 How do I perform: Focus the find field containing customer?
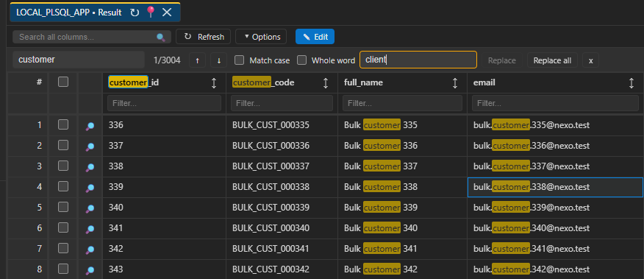tap(79, 60)
